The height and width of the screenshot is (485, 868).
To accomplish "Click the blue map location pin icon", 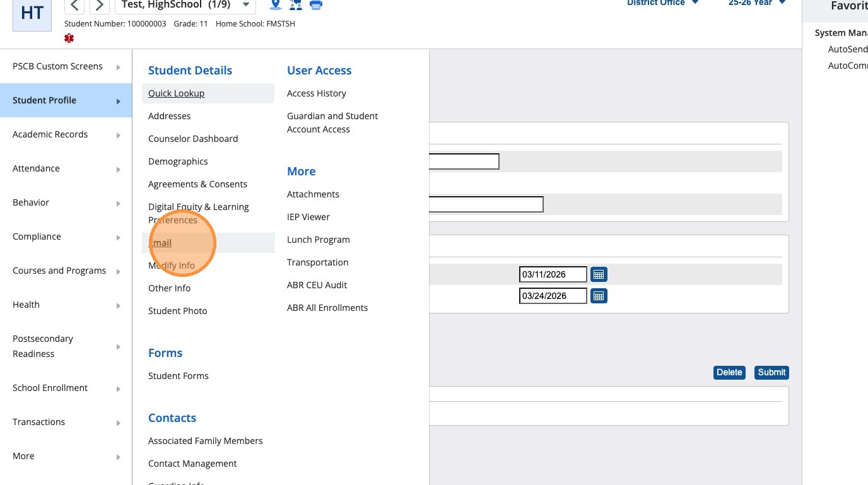I will click(x=275, y=5).
